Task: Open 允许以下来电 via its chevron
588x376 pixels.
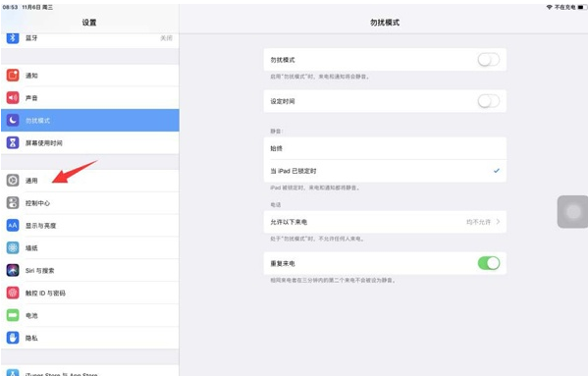Action: pyautogui.click(x=498, y=222)
